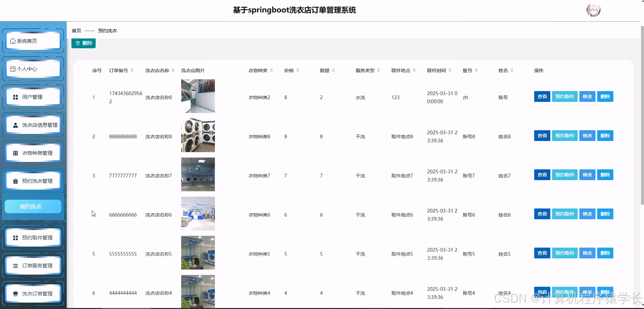The image size is (644, 309).
Task: Check the row with order 5555555555
Action: click(78, 254)
